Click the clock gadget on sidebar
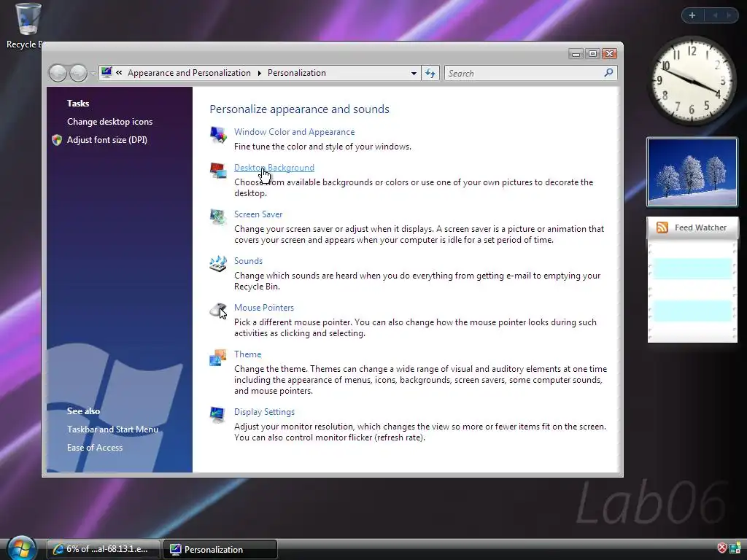 point(692,80)
